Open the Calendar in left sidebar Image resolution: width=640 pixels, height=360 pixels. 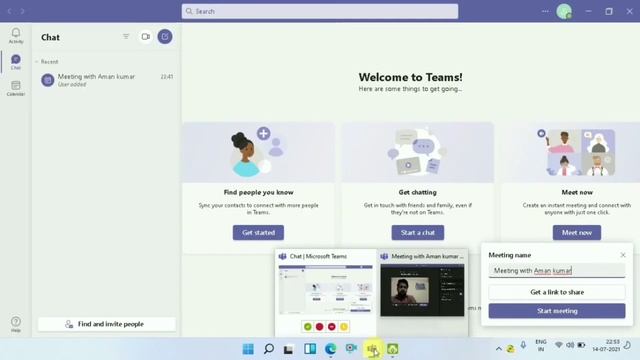click(16, 88)
